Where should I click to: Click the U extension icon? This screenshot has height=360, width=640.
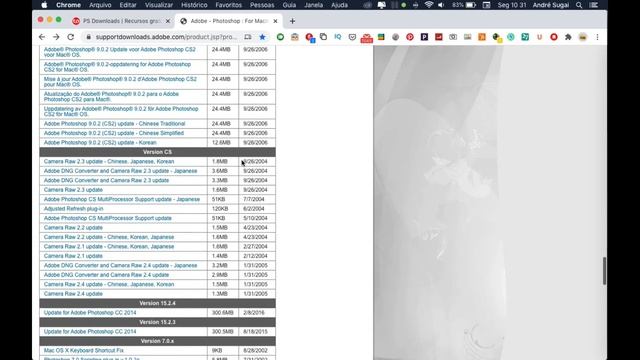coord(539,37)
